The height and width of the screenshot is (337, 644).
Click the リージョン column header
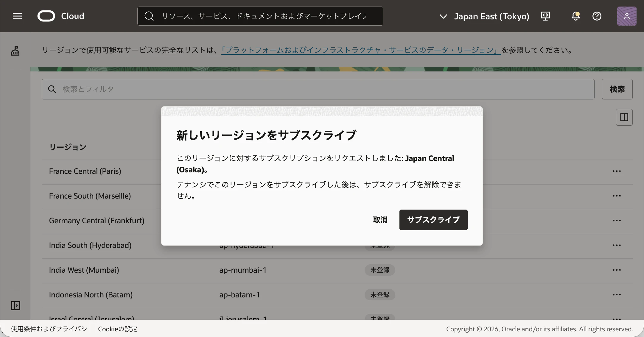(x=68, y=147)
